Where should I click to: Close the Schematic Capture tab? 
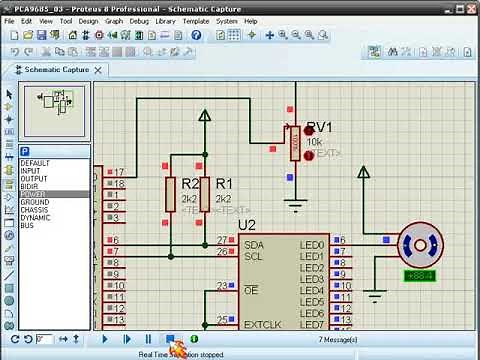[98, 70]
